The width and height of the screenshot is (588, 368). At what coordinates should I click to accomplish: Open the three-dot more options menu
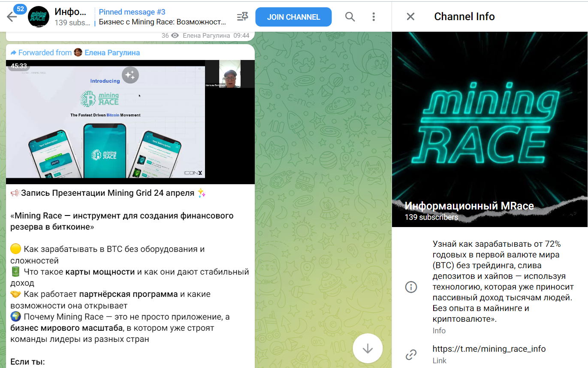[x=374, y=17]
